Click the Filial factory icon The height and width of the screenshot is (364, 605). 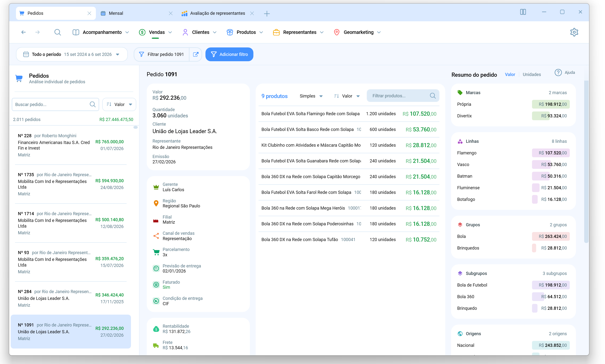tap(156, 221)
